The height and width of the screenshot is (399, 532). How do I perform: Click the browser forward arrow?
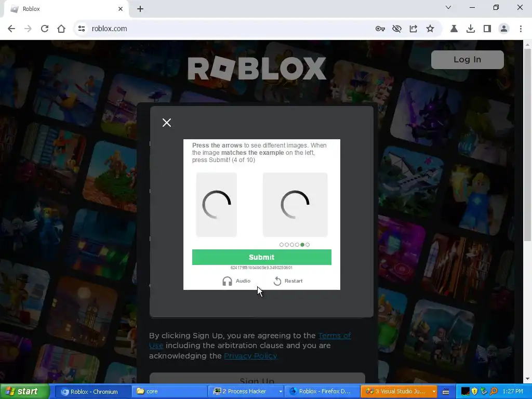28,29
